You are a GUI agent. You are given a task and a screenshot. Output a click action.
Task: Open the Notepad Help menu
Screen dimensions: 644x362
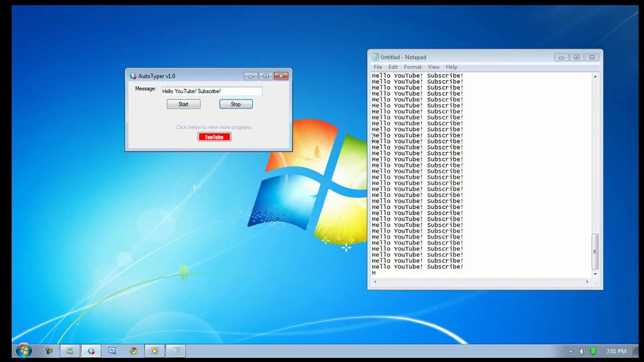(x=451, y=67)
